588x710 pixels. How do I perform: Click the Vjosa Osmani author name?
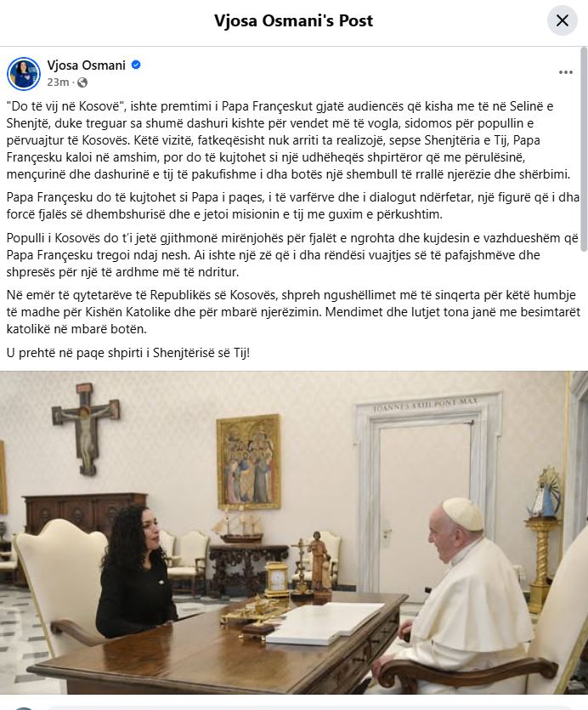86,65
